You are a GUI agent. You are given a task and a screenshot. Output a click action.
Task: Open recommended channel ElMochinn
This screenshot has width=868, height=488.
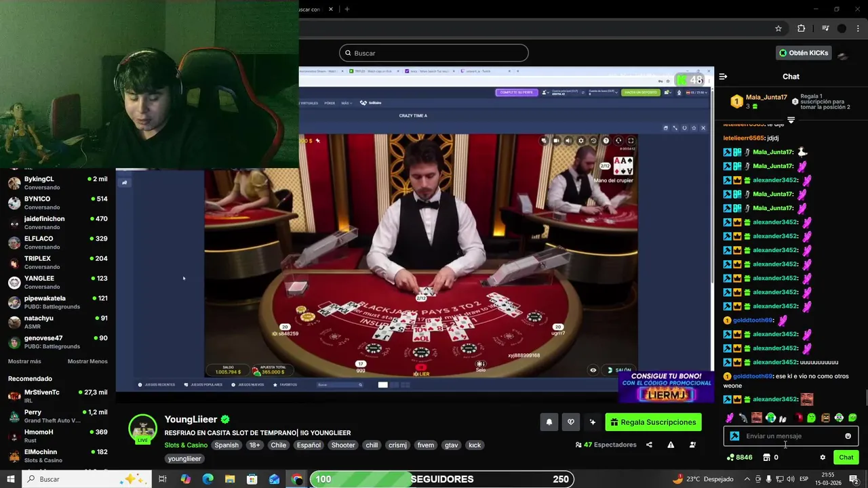pos(58,455)
